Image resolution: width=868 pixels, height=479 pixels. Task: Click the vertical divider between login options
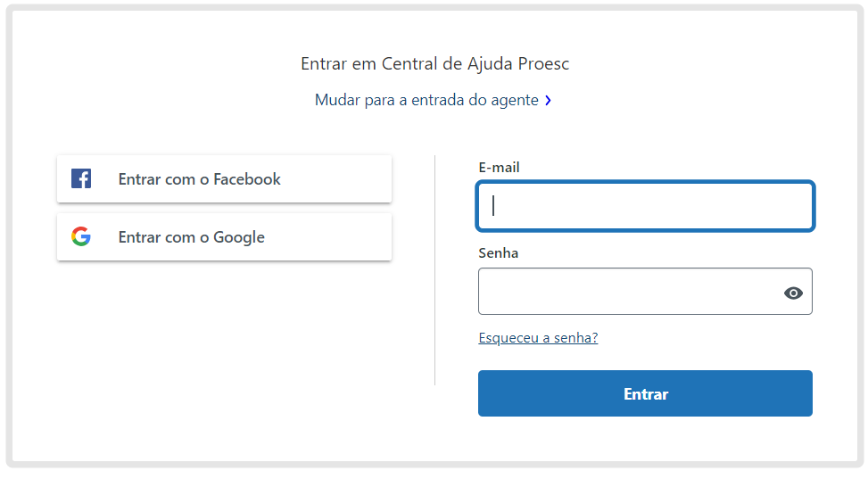tap(435, 270)
